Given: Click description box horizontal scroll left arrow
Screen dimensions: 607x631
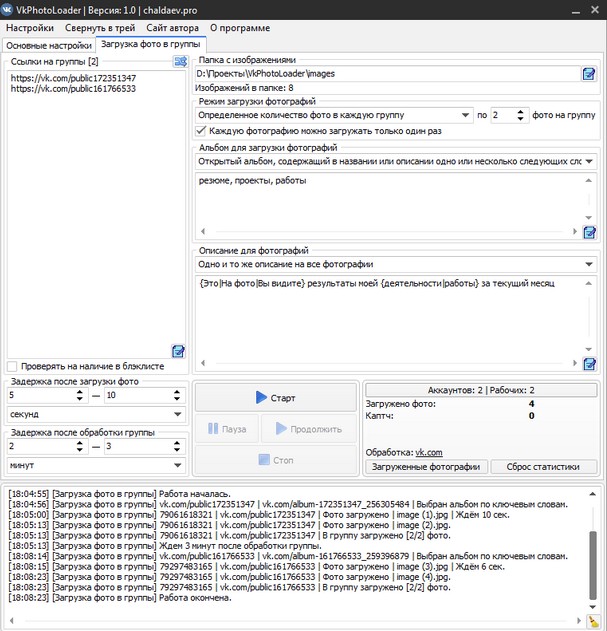Looking at the screenshot, I should tap(203, 363).
